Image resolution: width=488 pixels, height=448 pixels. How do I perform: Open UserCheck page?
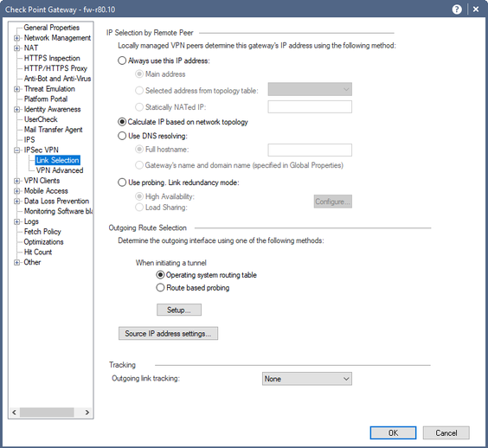click(41, 119)
